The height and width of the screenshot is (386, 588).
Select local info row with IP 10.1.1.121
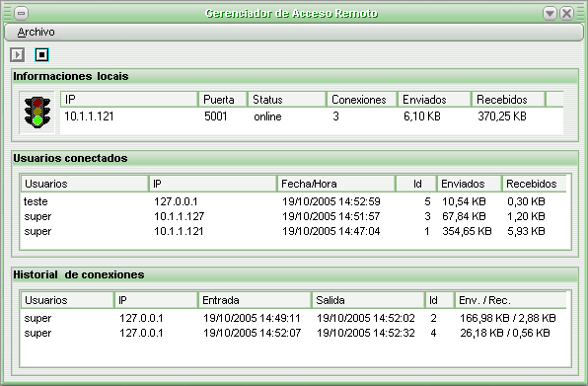[x=311, y=116]
